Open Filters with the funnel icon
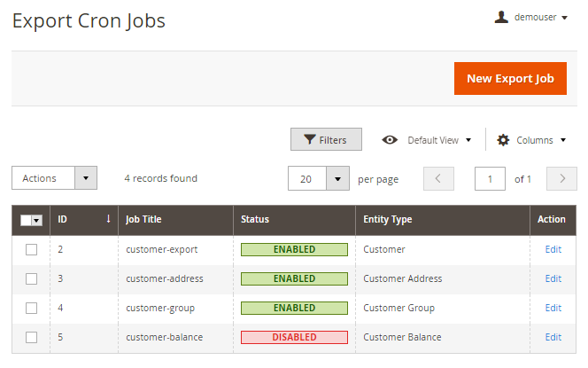This screenshot has height=368, width=588. pyautogui.click(x=309, y=140)
